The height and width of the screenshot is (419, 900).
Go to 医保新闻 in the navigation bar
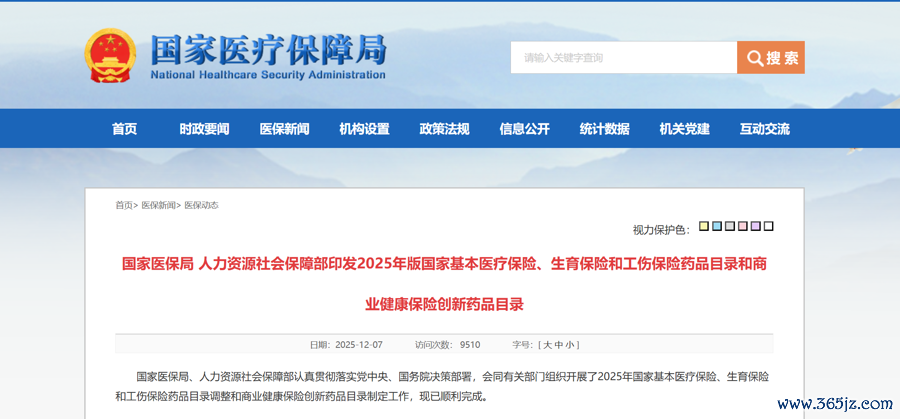click(x=284, y=129)
